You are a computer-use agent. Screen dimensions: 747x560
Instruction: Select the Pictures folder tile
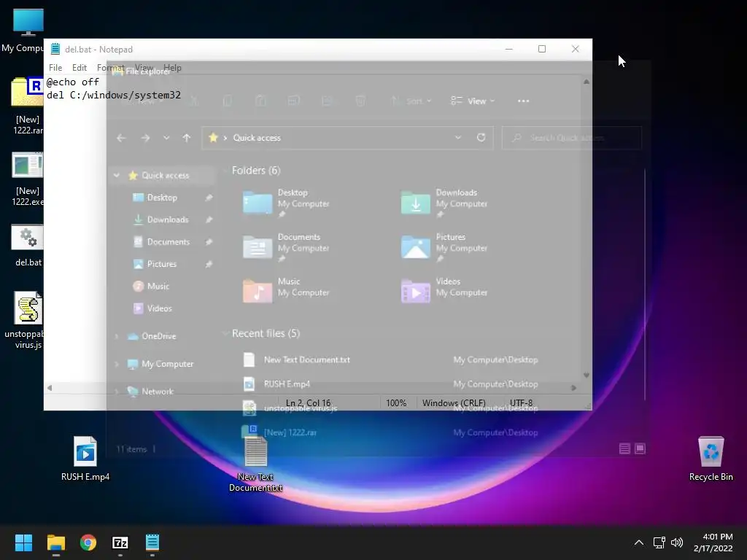click(444, 246)
